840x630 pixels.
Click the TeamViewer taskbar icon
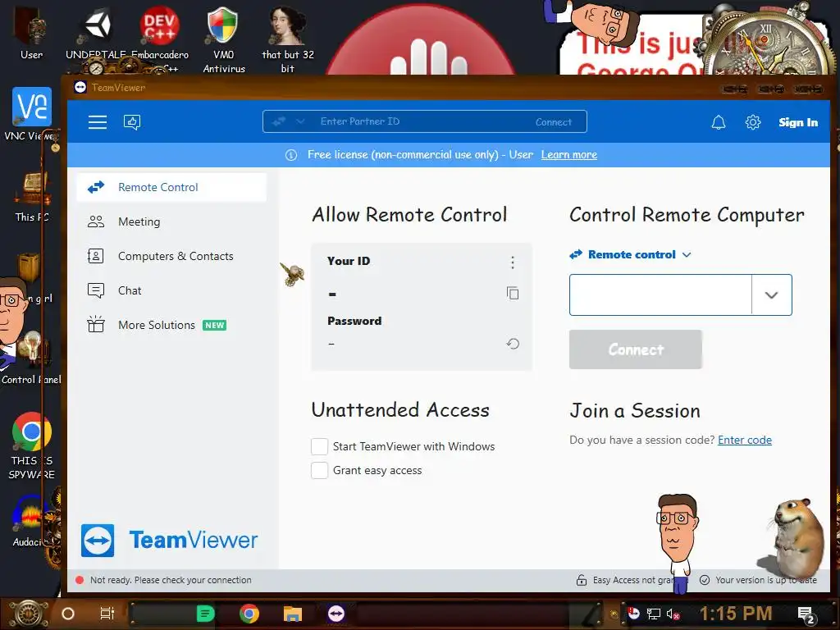pos(336,614)
